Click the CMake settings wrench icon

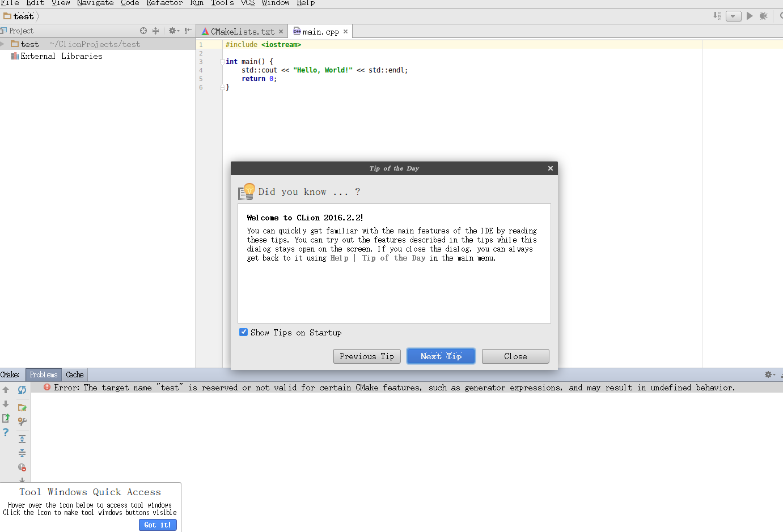pyautogui.click(x=22, y=422)
